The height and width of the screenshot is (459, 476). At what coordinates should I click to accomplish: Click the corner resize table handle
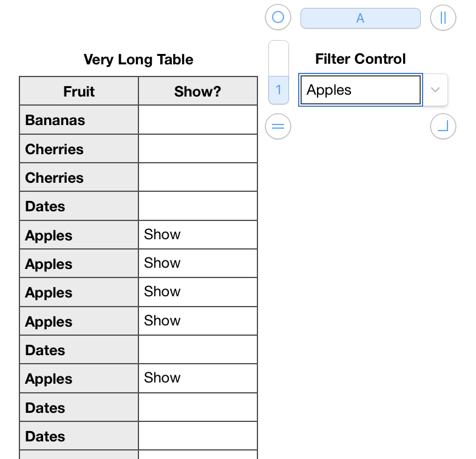[443, 126]
